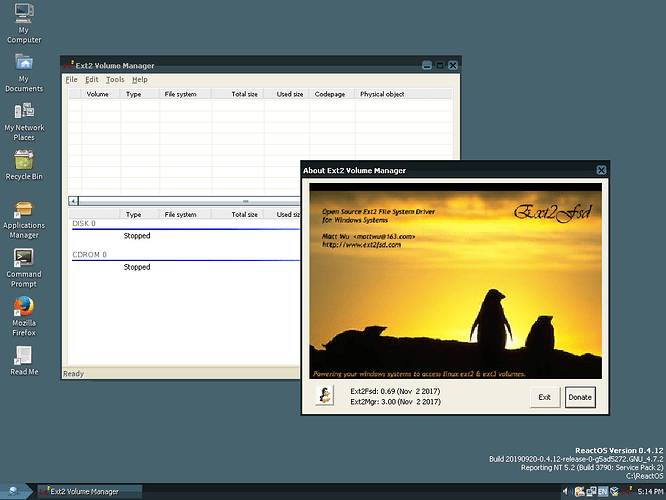Select the CDROM 0 entry
666x500 pixels.
coord(89,255)
